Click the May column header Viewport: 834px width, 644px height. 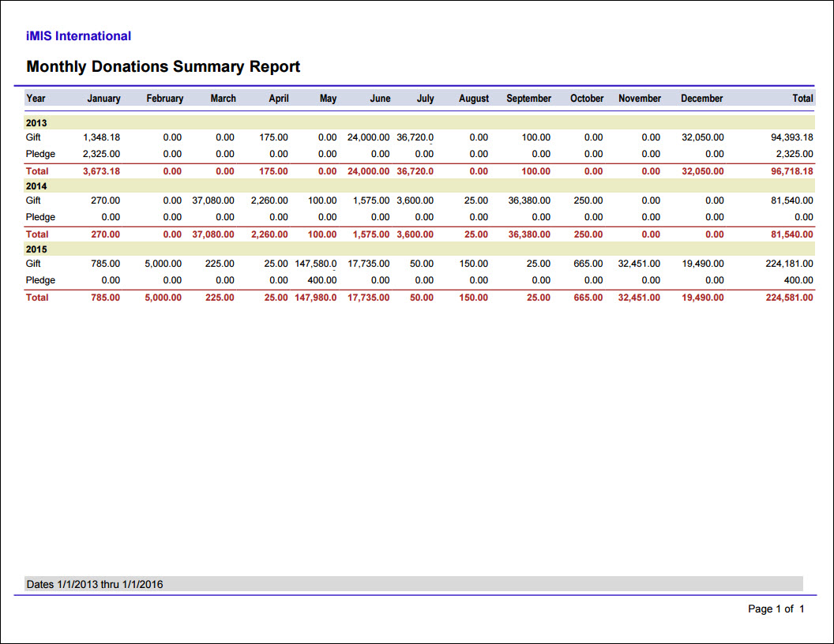[329, 99]
